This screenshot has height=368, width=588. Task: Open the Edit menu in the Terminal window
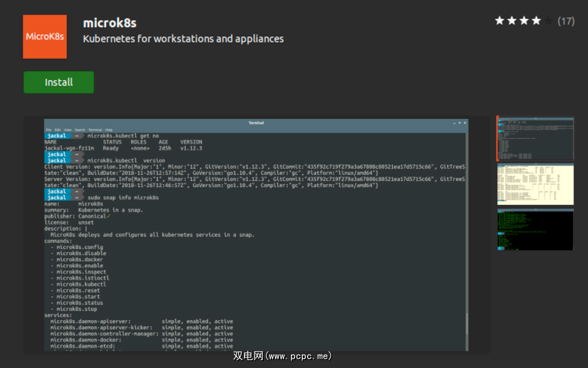(58, 130)
